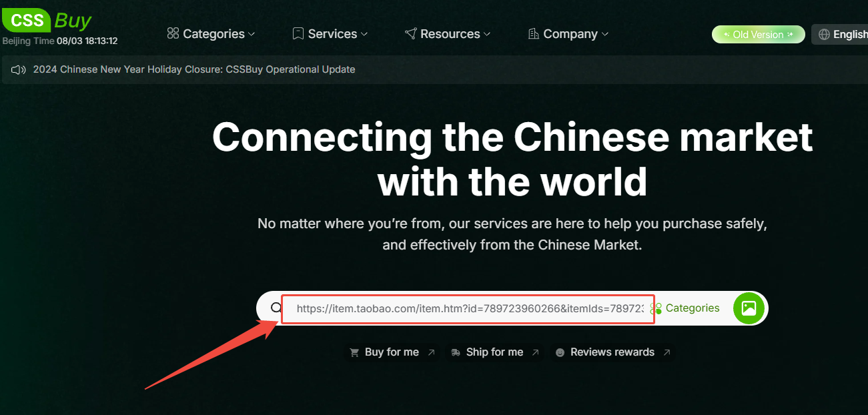Viewport: 868px width, 415px height.
Task: Click the arrow icon after Buy for me
Action: [431, 352]
